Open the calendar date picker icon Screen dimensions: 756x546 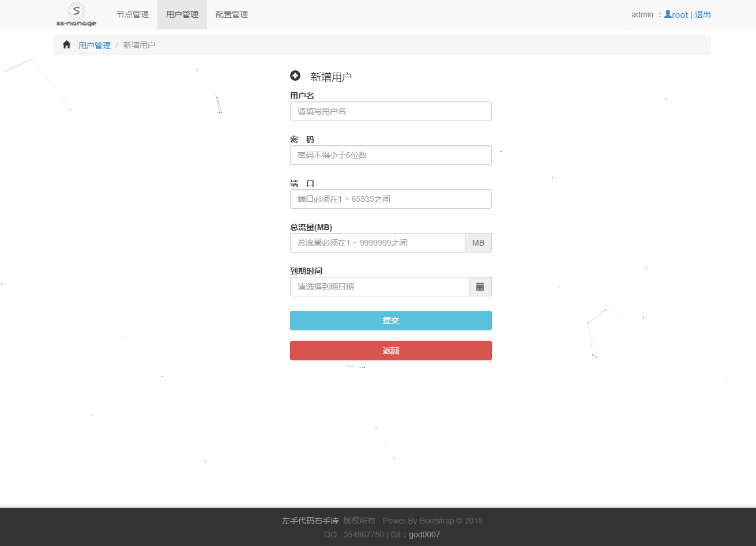tap(480, 287)
